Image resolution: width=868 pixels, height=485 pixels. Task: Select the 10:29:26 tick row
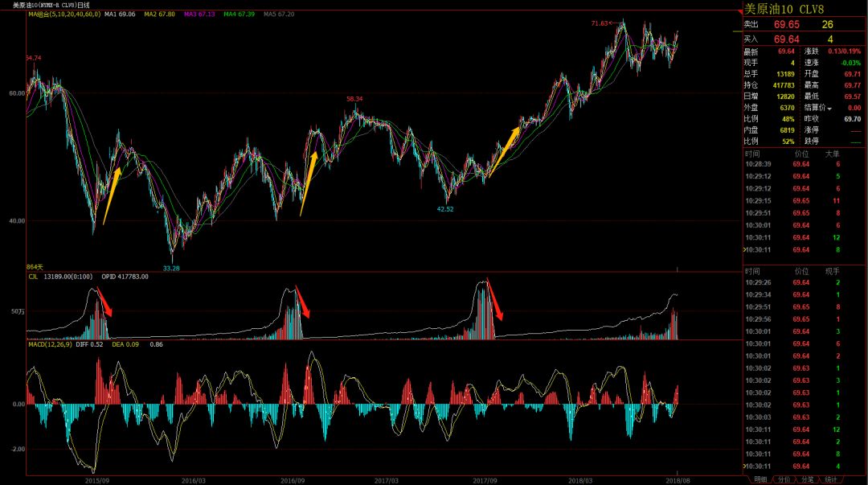click(792, 282)
